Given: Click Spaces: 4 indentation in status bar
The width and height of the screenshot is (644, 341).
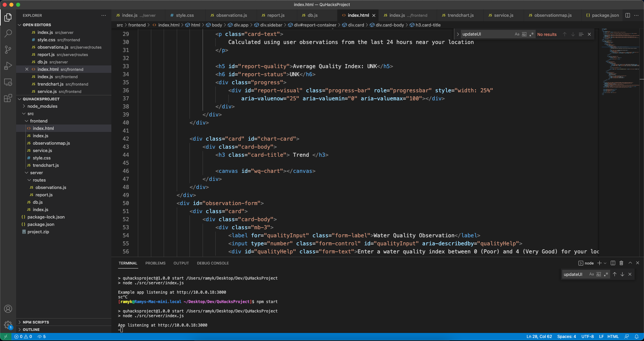Looking at the screenshot, I should click(566, 337).
